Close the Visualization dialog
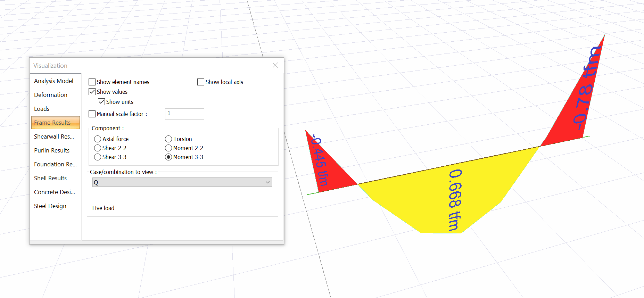This screenshot has width=644, height=298. point(275,65)
